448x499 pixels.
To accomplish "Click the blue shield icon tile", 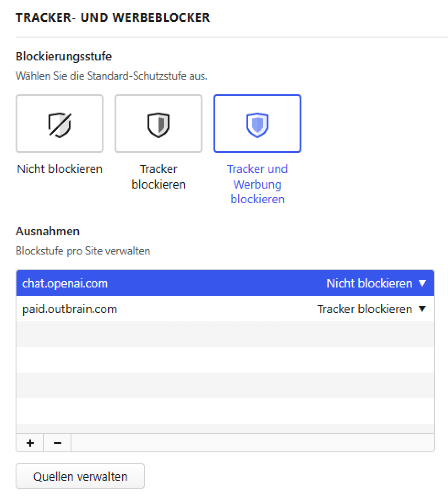I will point(257,124).
